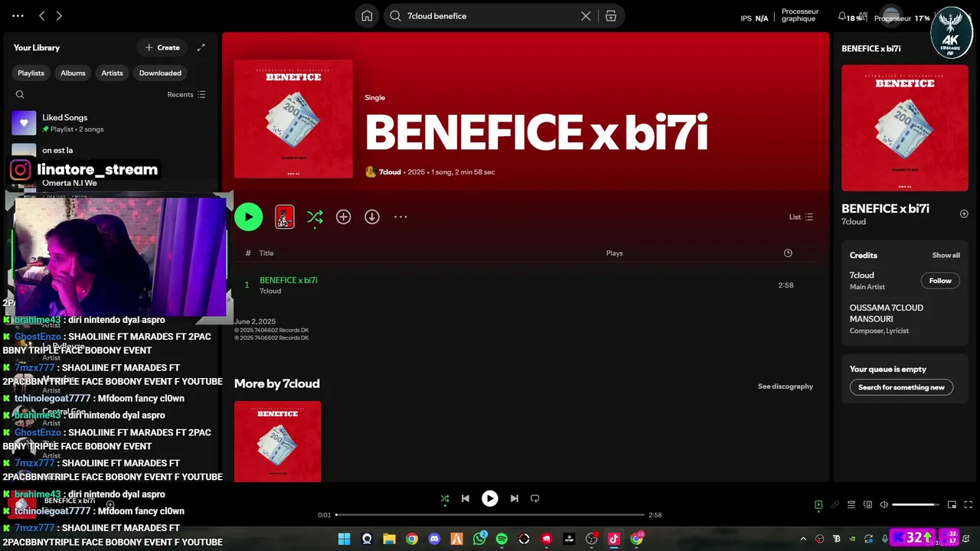Open the Lyrics microphone icon
Screen dimensions: 980x551
[835, 505]
